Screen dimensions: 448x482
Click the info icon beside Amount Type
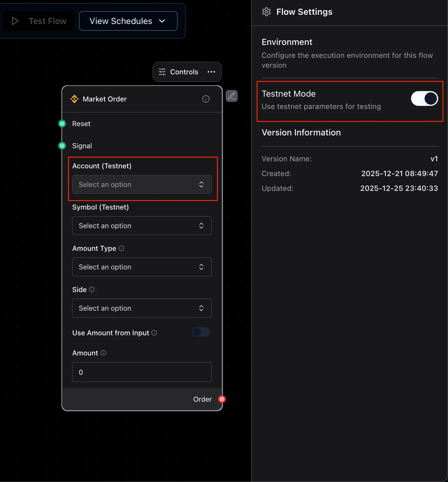coord(122,248)
